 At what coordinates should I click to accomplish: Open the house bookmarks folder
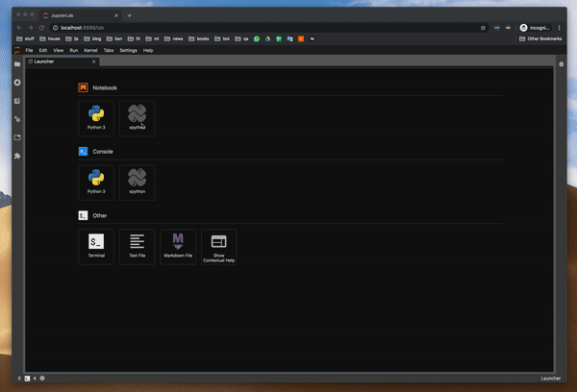pos(50,38)
